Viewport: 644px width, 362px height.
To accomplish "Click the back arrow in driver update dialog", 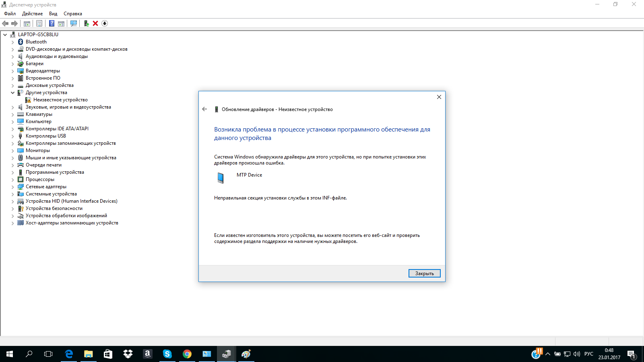I will [x=204, y=109].
